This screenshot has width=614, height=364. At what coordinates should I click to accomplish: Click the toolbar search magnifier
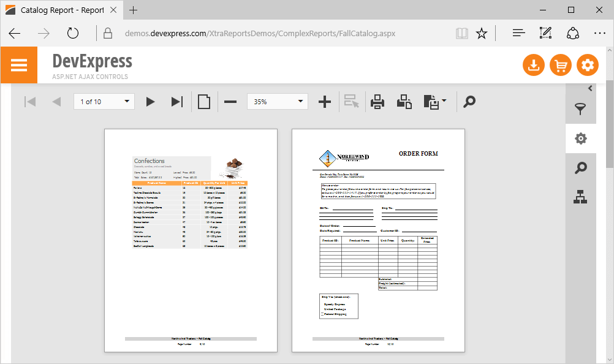click(469, 102)
